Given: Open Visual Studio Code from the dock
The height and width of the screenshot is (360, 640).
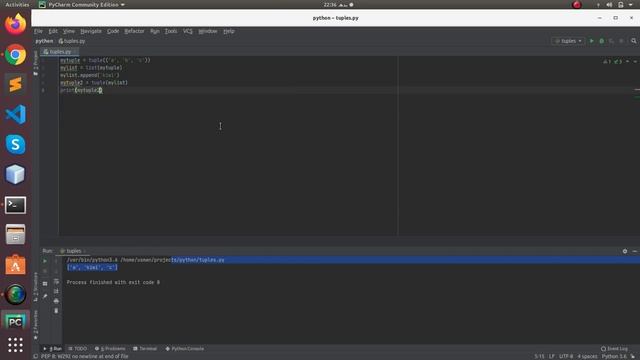Looking at the screenshot, I should pos(16,114).
